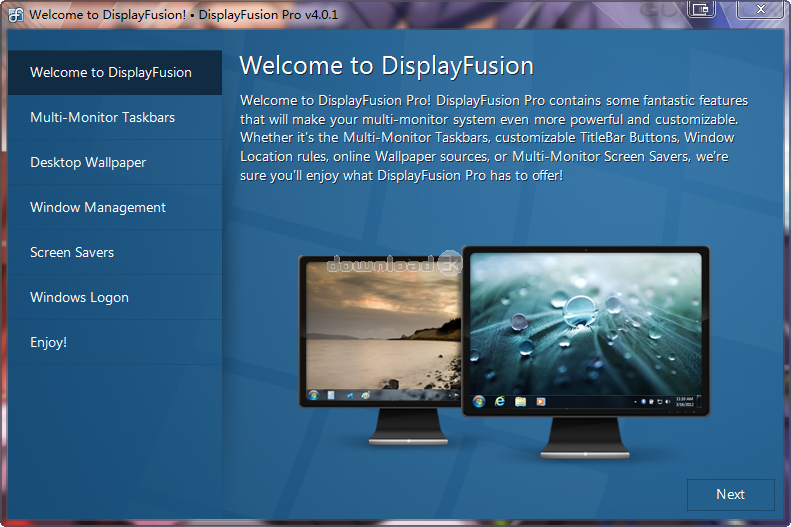Click the welcome description paragraph
This screenshot has width=791, height=527.
(x=494, y=138)
